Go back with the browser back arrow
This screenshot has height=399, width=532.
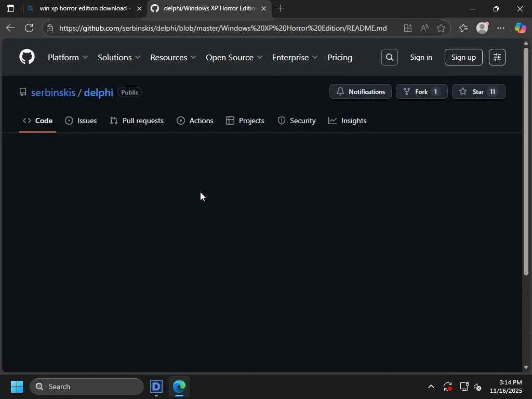tap(10, 28)
